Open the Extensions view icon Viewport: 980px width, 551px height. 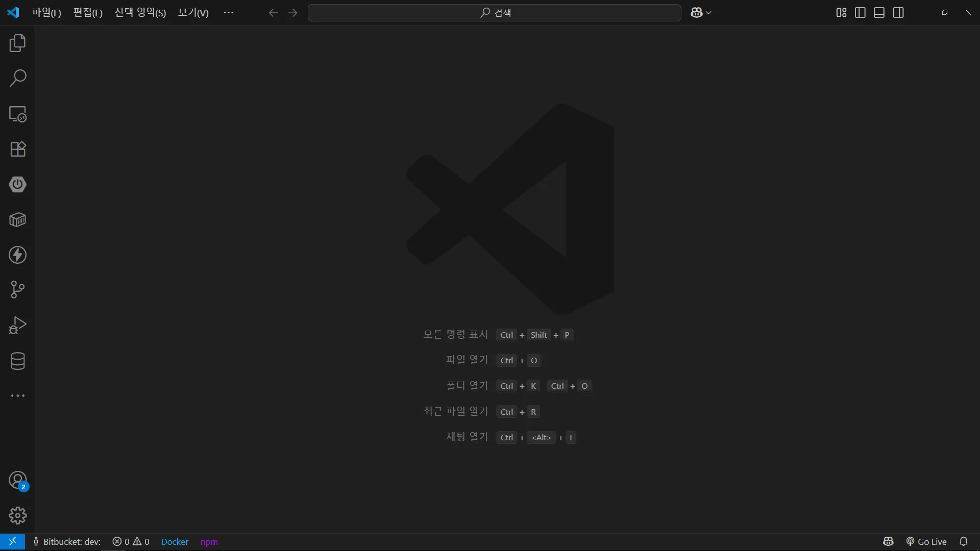17,149
